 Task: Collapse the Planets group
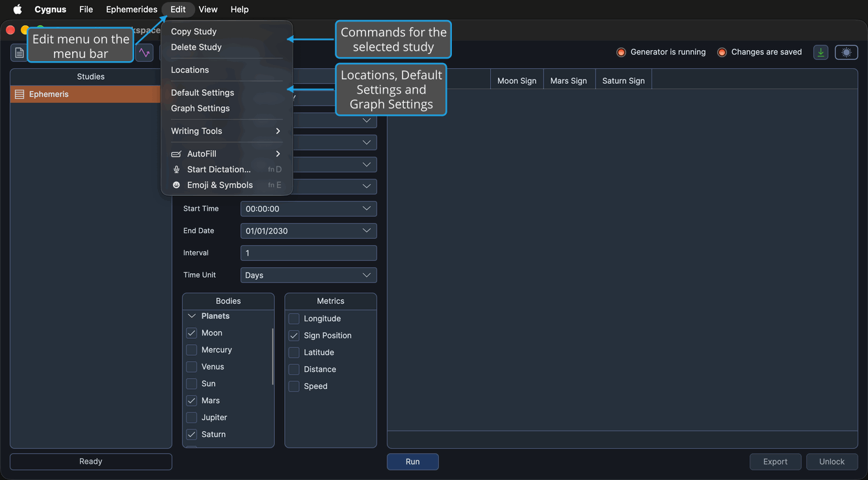[x=192, y=316]
